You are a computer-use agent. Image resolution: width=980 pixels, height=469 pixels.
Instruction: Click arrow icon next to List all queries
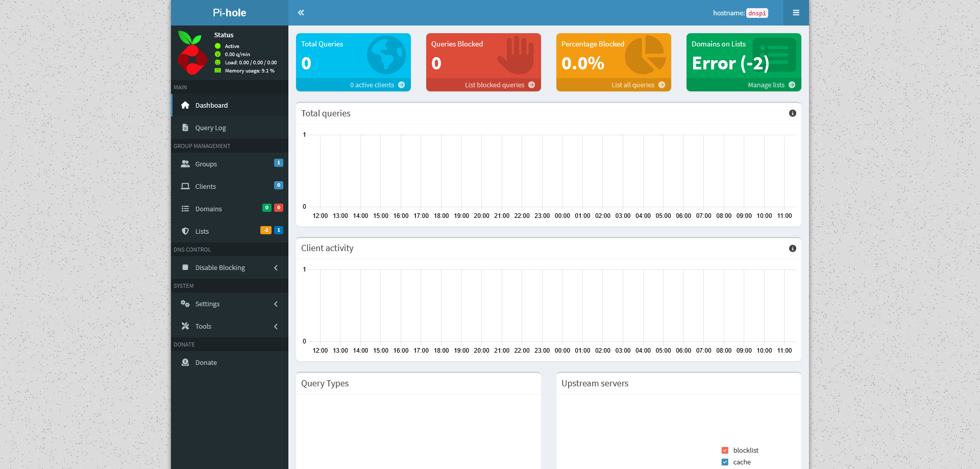[662, 85]
